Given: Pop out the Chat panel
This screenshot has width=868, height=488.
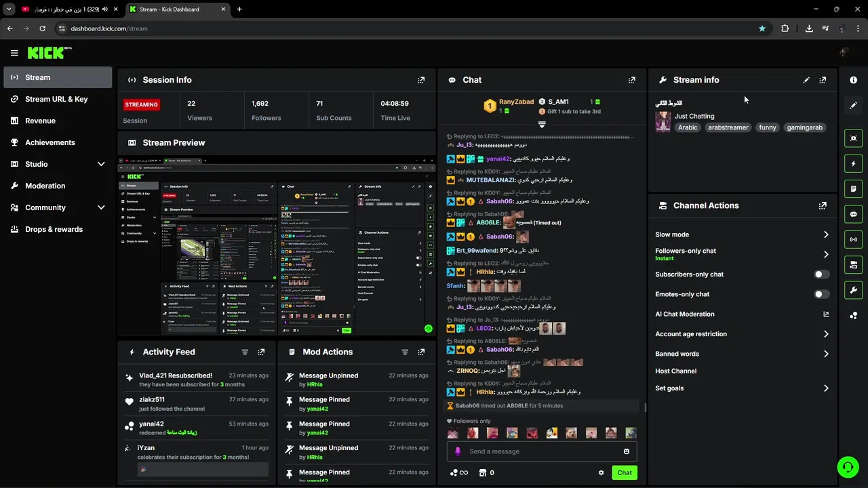Looking at the screenshot, I should pyautogui.click(x=632, y=80).
